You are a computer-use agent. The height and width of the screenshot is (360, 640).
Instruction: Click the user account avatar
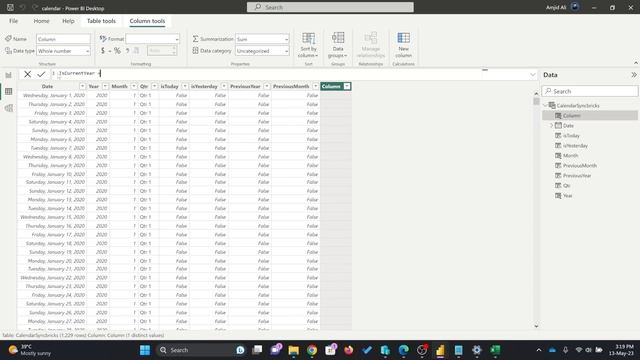[x=575, y=7]
